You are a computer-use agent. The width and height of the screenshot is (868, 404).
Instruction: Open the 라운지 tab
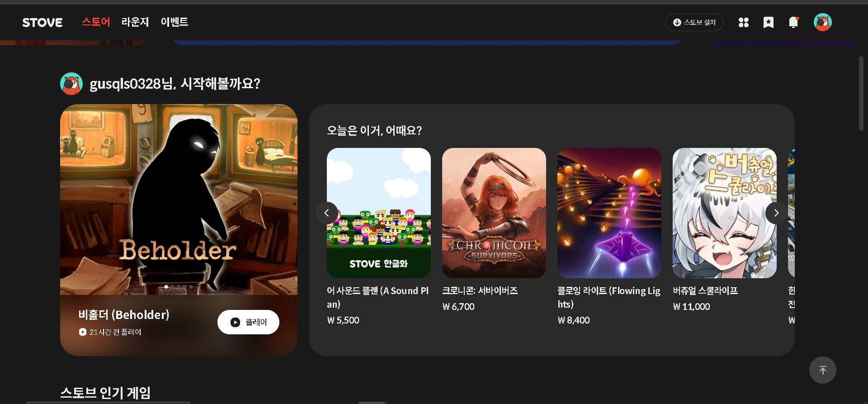pyautogui.click(x=135, y=22)
